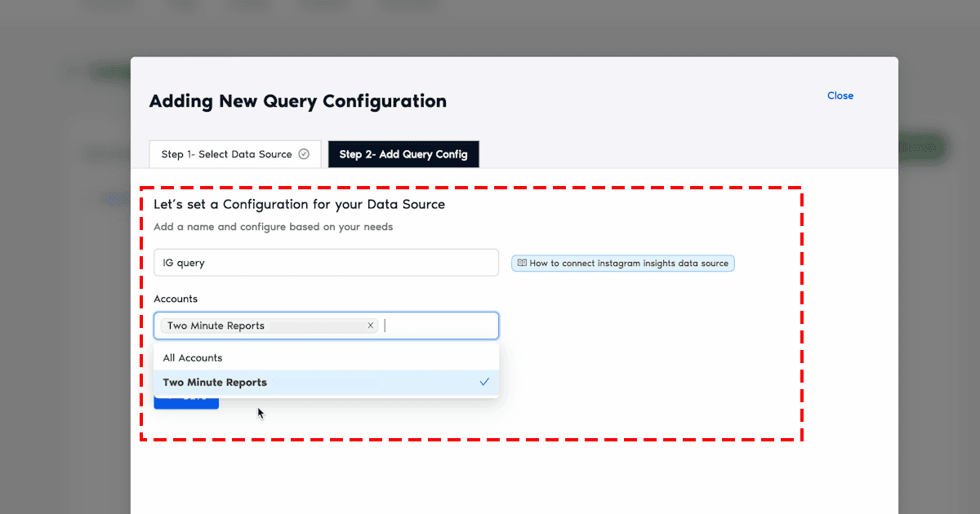980x514 pixels.
Task: Click the book icon in the help badge
Action: tap(522, 264)
